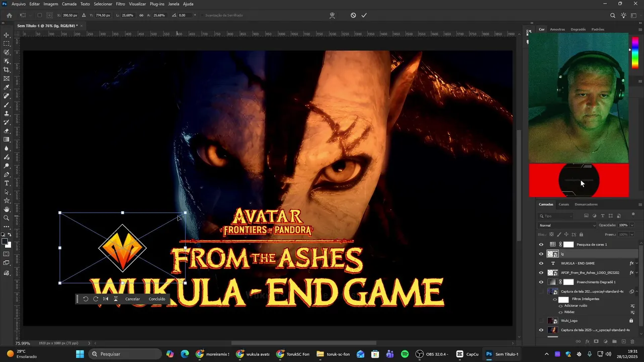
Task: Open the Filtro menu
Action: (x=120, y=4)
